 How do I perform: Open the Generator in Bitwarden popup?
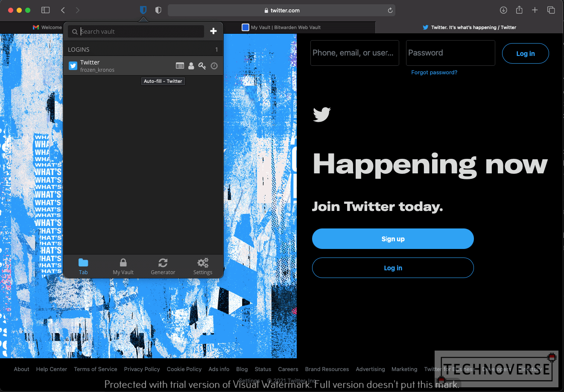coord(163,266)
